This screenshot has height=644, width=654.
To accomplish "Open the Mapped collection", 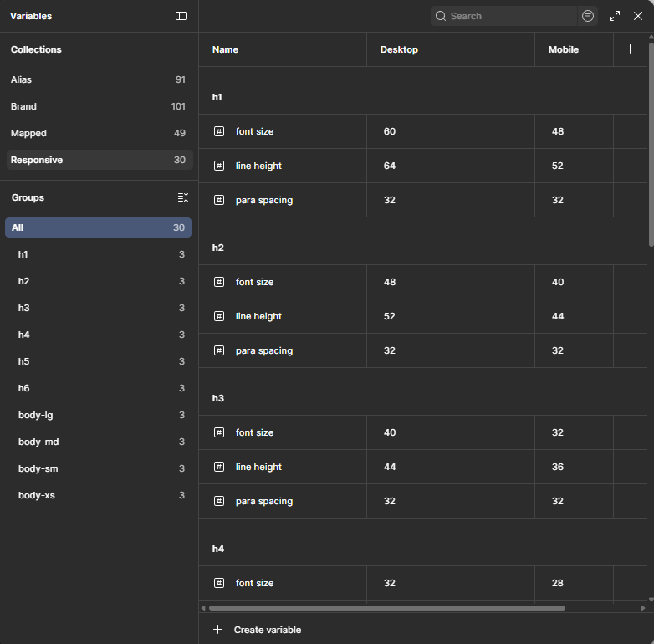I will point(100,133).
